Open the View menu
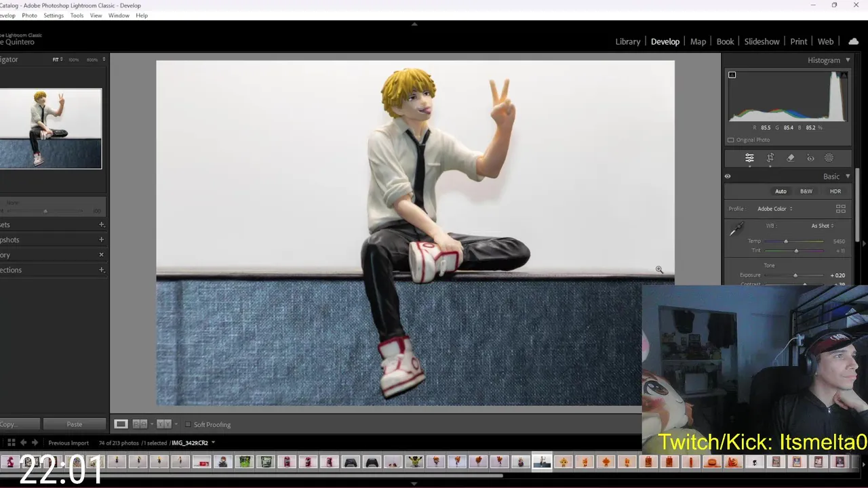Viewport: 868px width, 488px height. tap(96, 15)
